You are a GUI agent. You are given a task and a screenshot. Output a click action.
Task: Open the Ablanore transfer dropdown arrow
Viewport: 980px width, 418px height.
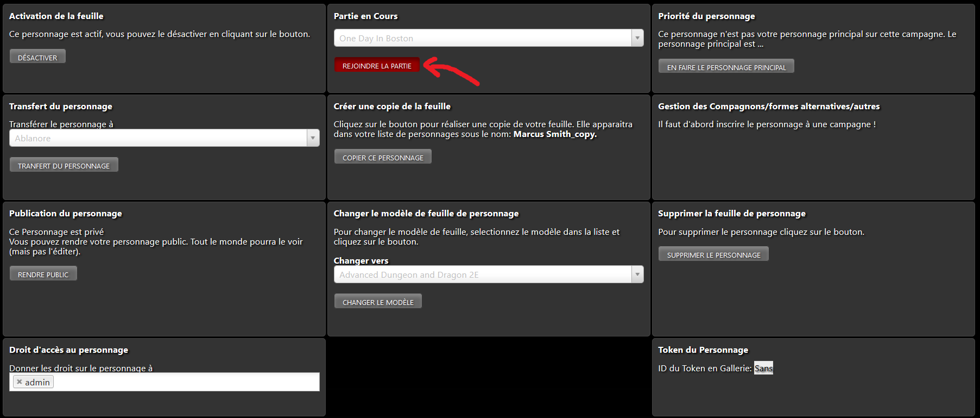point(313,138)
